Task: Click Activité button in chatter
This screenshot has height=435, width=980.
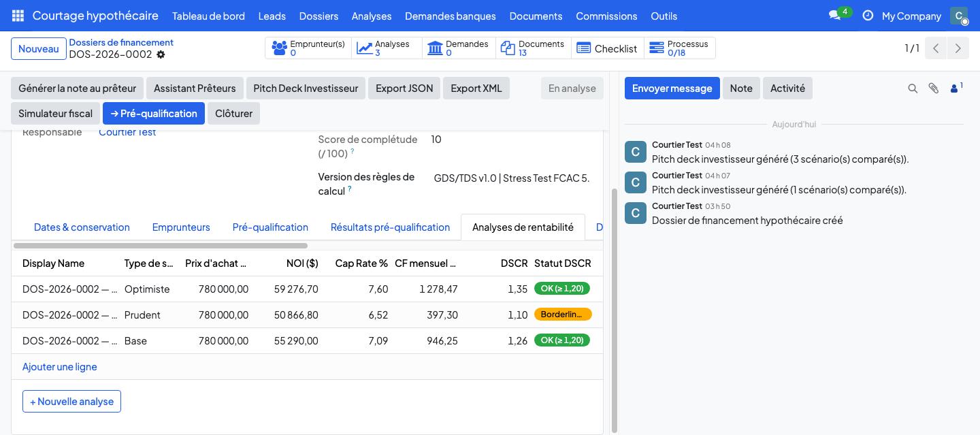Action: tap(787, 88)
